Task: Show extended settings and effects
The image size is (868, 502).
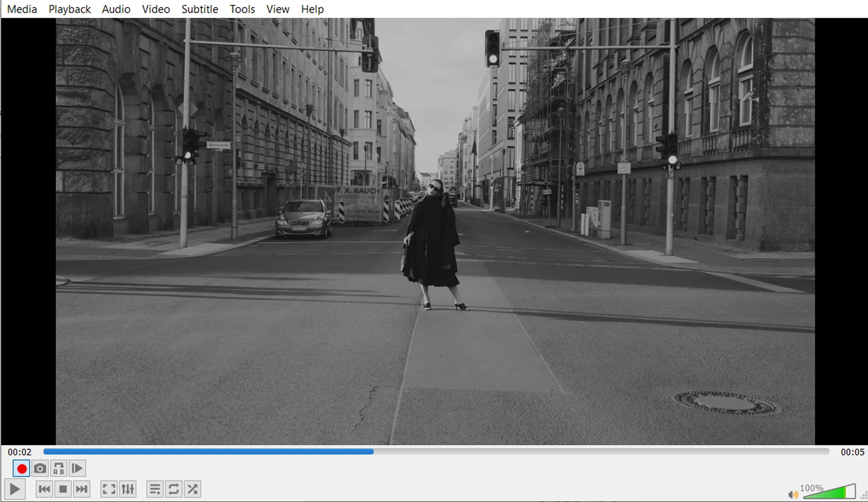Action: click(128, 489)
